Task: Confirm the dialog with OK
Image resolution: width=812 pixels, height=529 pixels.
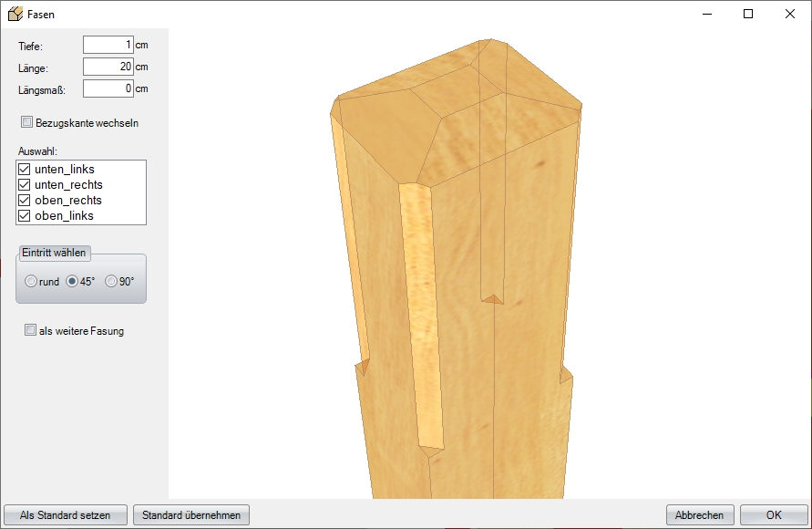Action: [x=774, y=515]
